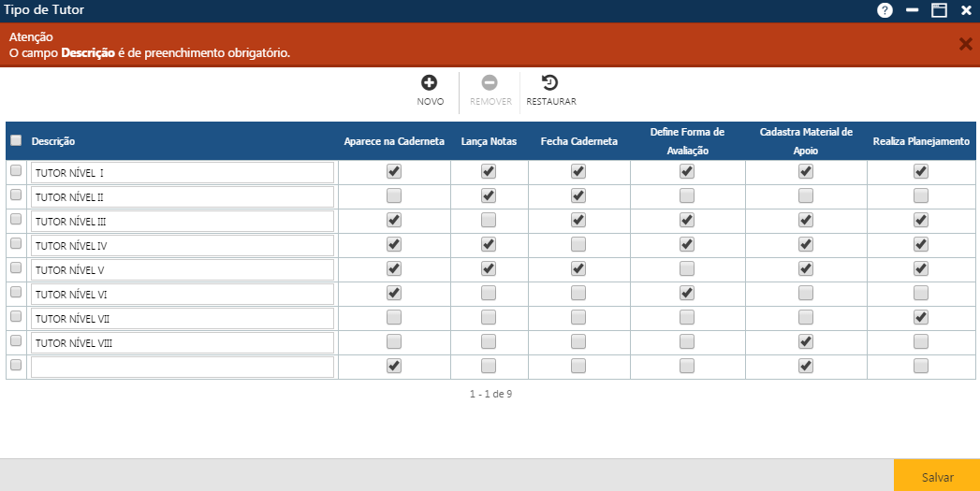The height and width of the screenshot is (491, 980).
Task: Click the Novo plus icon
Action: [x=430, y=83]
